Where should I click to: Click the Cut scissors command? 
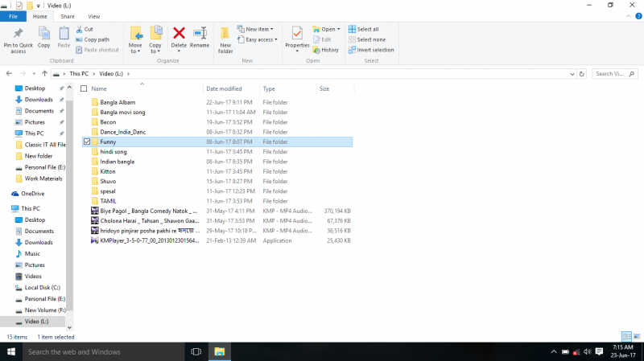85,29
